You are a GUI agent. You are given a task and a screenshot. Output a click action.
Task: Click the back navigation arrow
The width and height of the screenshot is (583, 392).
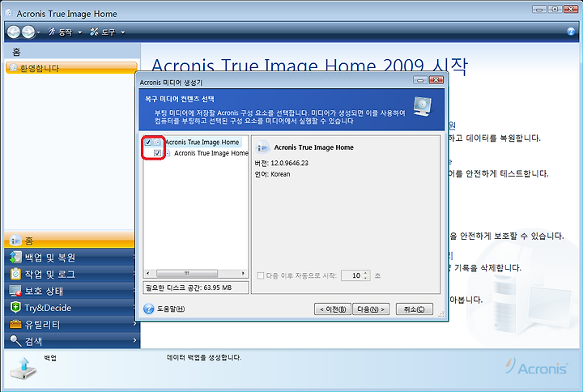point(14,32)
